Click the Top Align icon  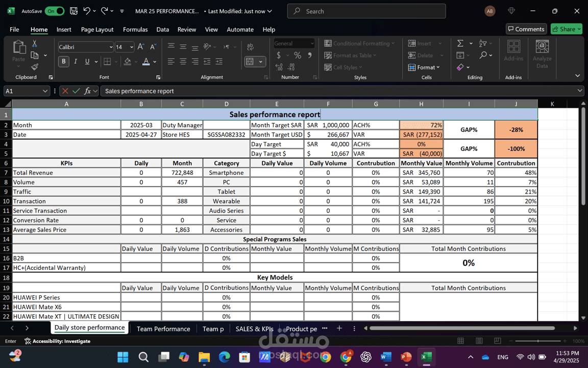[171, 46]
